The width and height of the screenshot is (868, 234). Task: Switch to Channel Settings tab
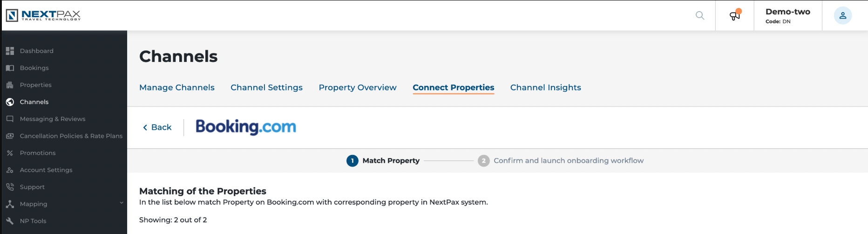(x=266, y=87)
